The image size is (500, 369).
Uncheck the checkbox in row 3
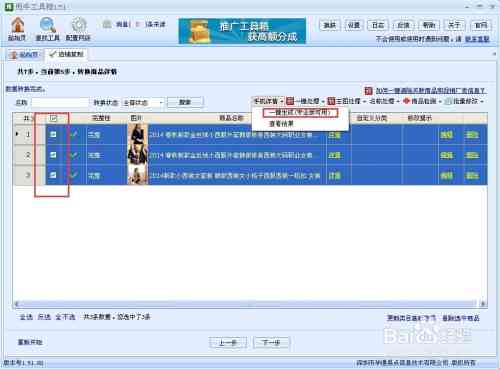coord(53,175)
